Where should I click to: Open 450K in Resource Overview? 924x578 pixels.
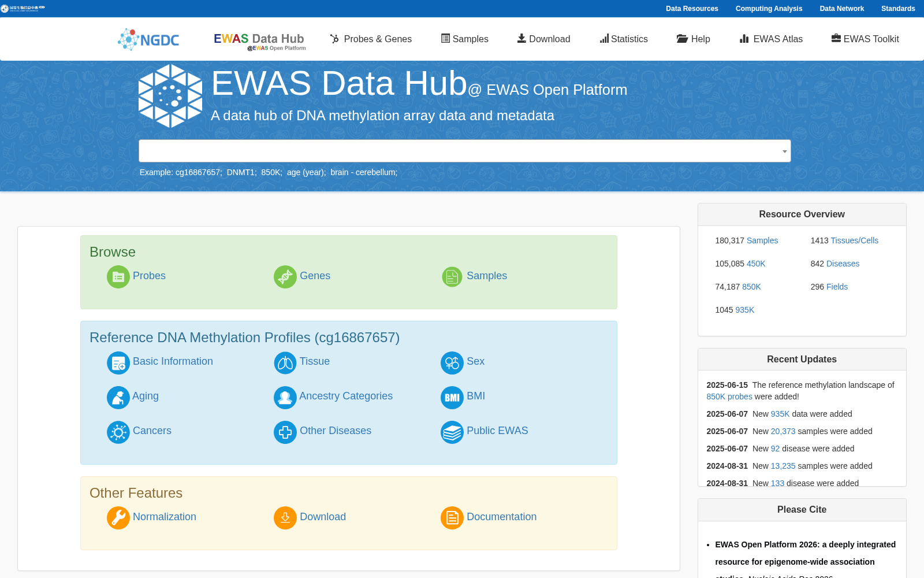point(756,264)
